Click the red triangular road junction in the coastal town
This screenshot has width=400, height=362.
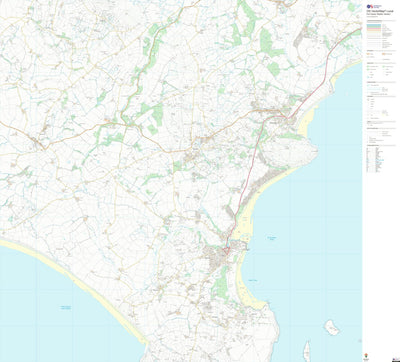(226, 250)
